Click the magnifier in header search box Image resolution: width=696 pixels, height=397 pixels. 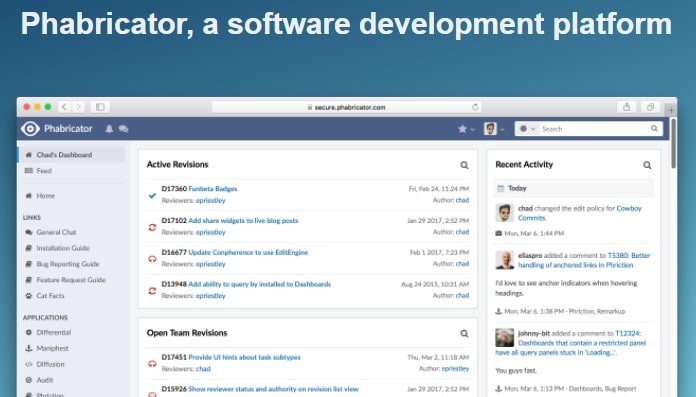(x=654, y=129)
